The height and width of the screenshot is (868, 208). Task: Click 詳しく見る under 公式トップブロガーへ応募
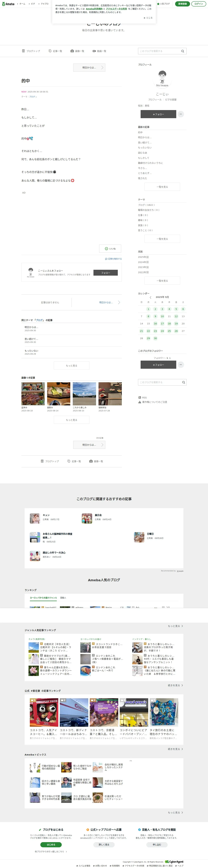pos(104,845)
